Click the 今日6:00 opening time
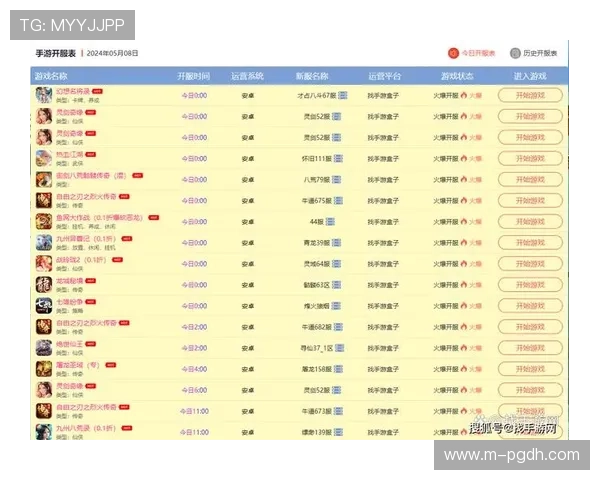The height and width of the screenshot is (480, 600). [194, 390]
